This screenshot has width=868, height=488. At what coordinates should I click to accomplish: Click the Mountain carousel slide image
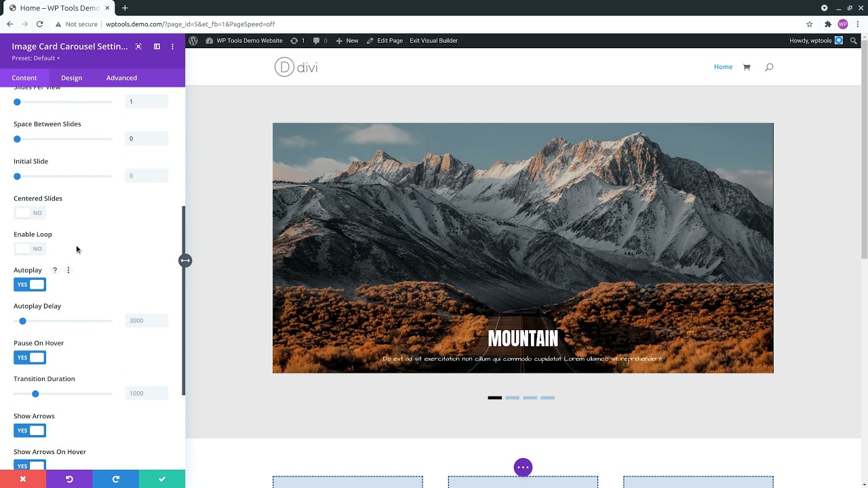[x=523, y=248]
